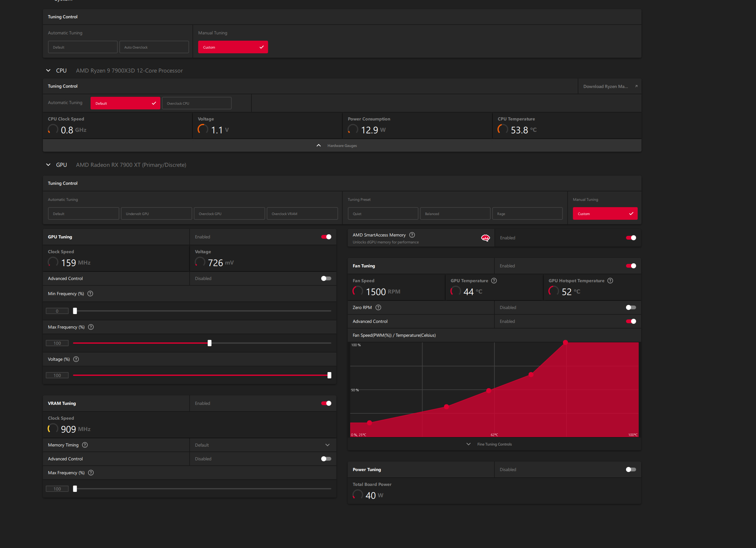The width and height of the screenshot is (756, 548).
Task: Click the CPU Temperature gauge icon
Action: (x=503, y=130)
